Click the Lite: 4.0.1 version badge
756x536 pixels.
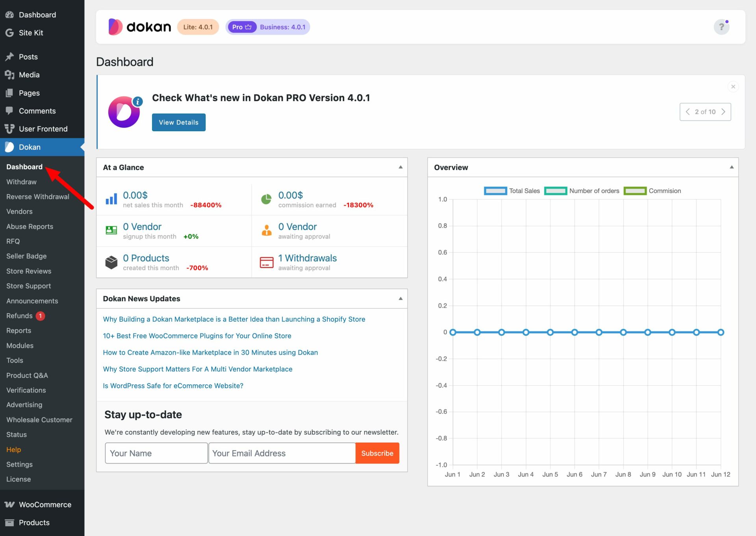point(198,27)
